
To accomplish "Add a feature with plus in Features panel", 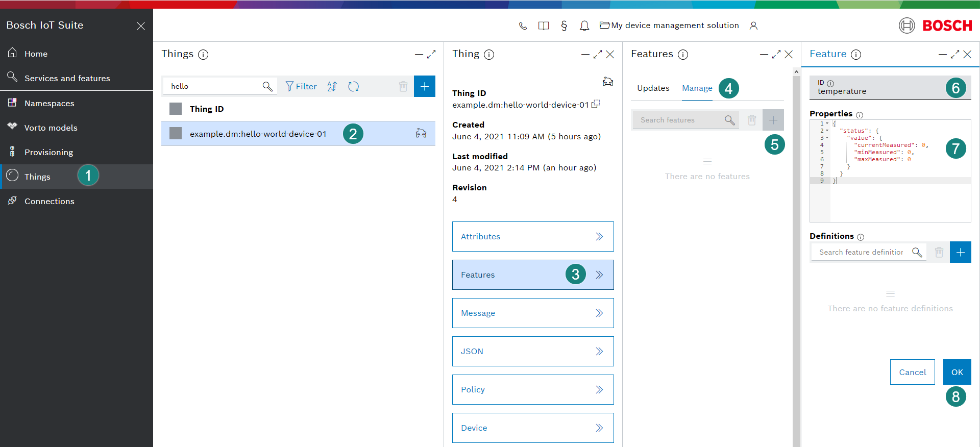I will coord(773,120).
